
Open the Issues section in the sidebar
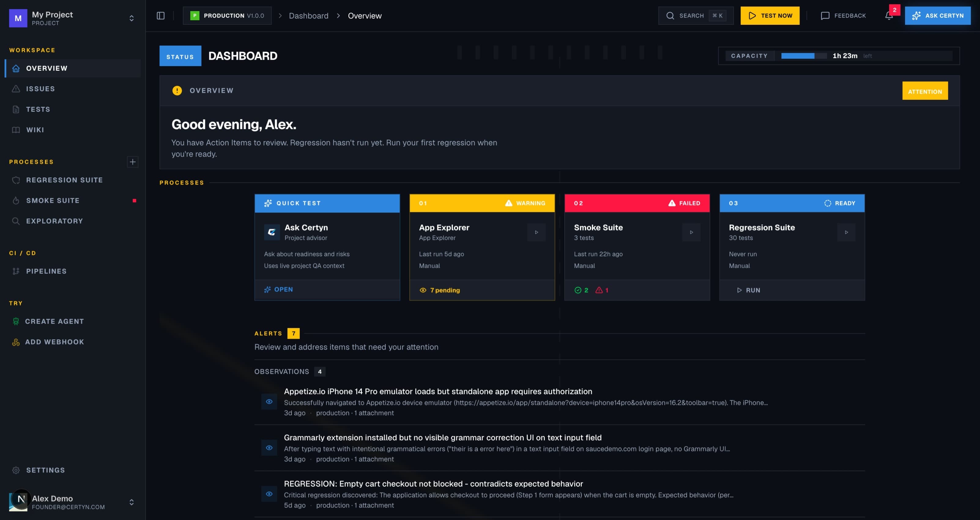[40, 89]
